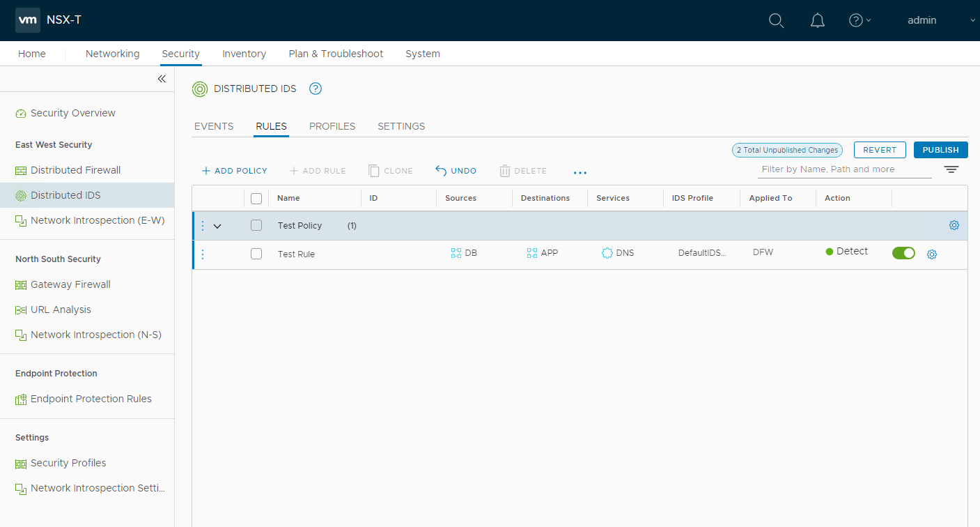Click the Distributed IDS help icon
The height and width of the screenshot is (527, 980).
click(316, 89)
